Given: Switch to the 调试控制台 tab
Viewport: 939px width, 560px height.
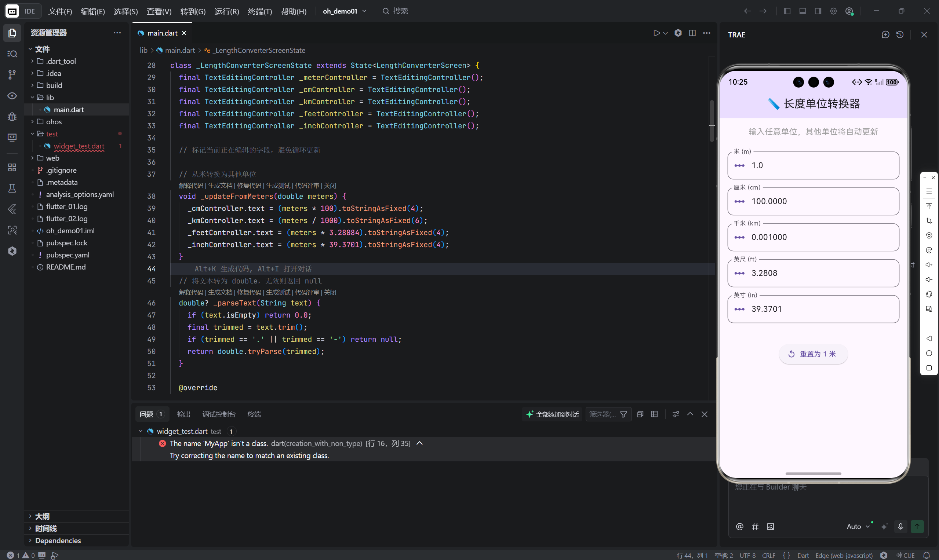Looking at the screenshot, I should [x=219, y=414].
